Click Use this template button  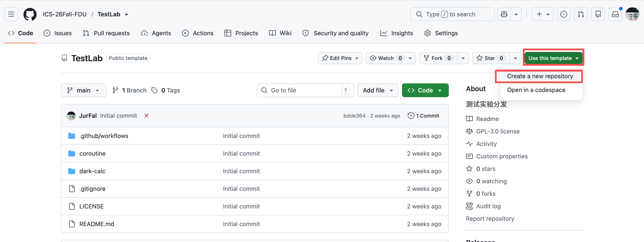click(x=553, y=58)
